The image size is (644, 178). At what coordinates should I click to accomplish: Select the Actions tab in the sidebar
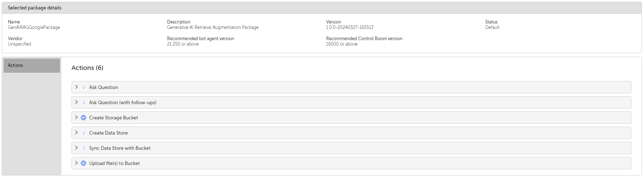[x=32, y=65]
